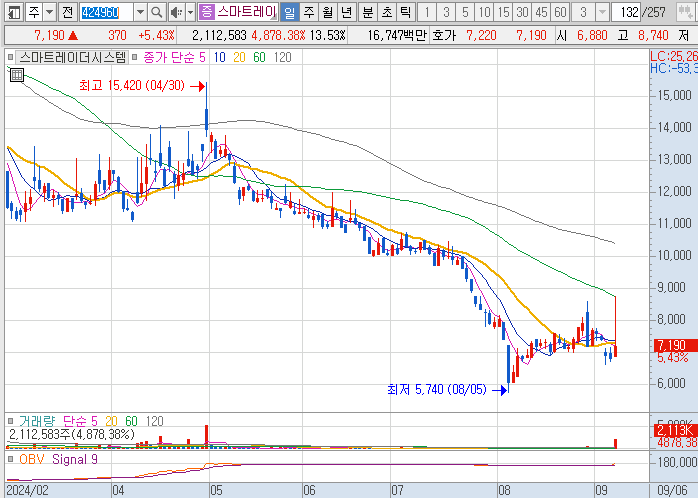Click the 1 interval button

pos(427,12)
